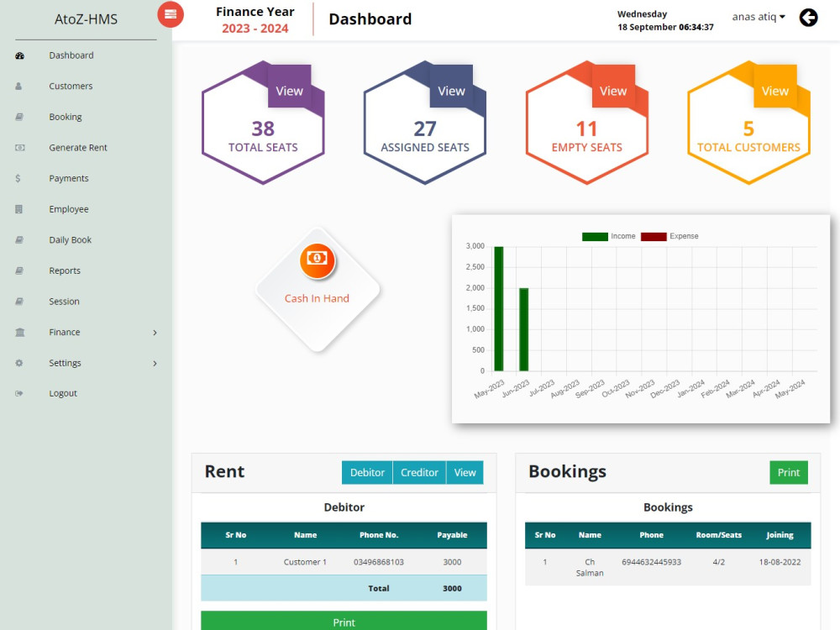Click the black back arrow icon
Screen dimensions: 840x630
pos(808,18)
